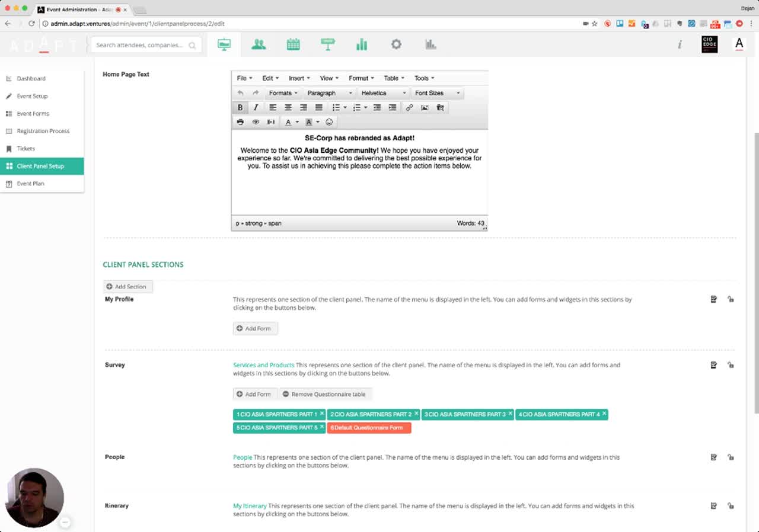759x532 pixels.
Task: Open the people icon in top navigation
Action: pos(259,44)
